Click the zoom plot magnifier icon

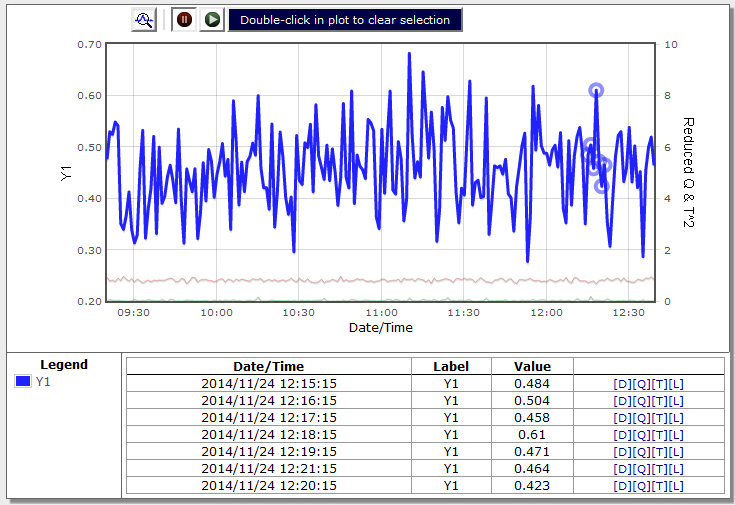click(144, 20)
